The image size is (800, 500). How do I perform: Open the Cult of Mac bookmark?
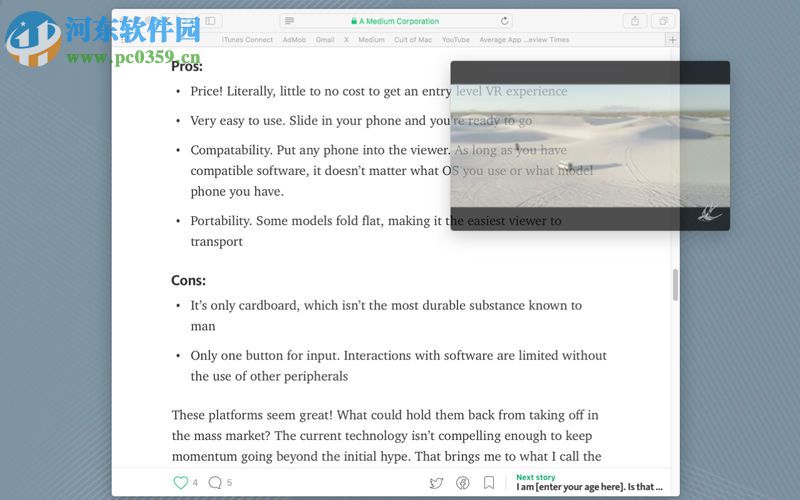click(413, 40)
